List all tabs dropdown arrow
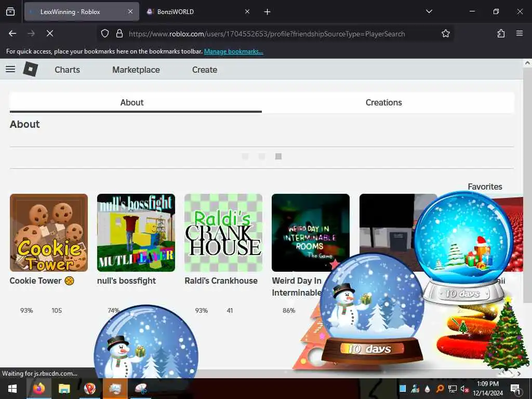This screenshot has height=399, width=532. [429, 11]
